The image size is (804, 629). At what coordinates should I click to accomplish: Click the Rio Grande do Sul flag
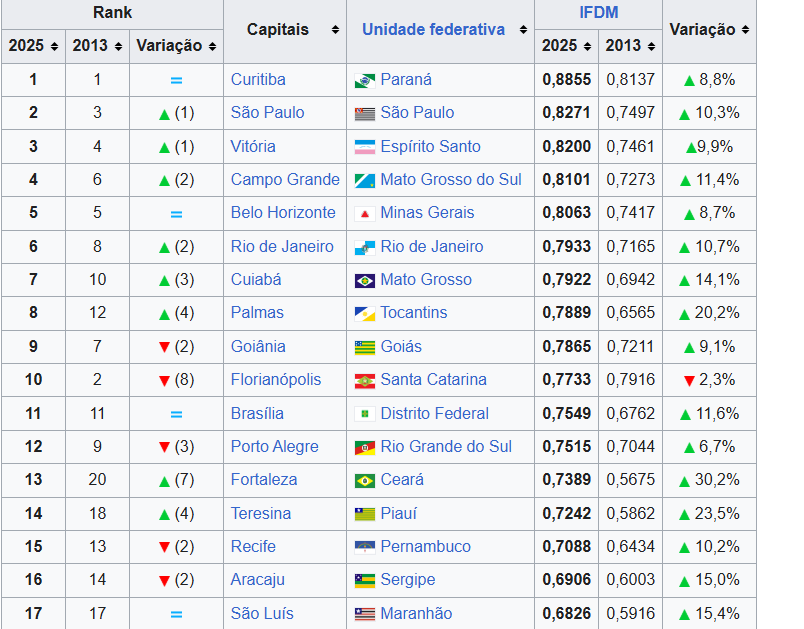[x=365, y=447]
